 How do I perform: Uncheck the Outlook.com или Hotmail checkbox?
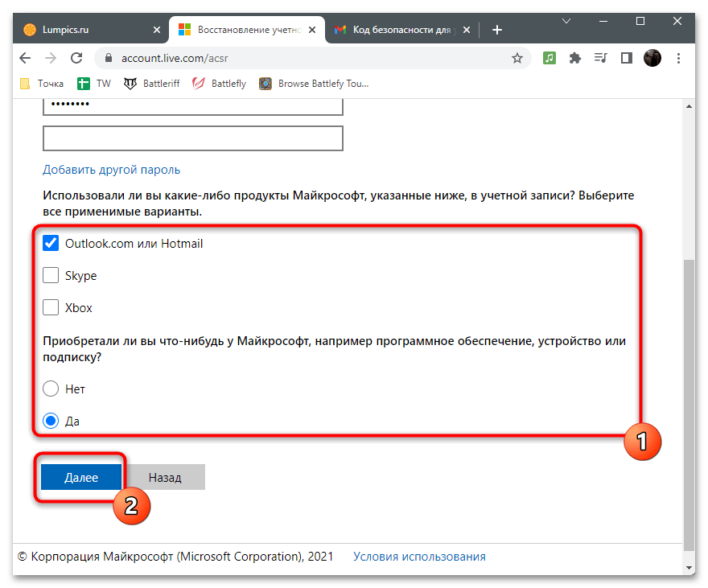(51, 243)
